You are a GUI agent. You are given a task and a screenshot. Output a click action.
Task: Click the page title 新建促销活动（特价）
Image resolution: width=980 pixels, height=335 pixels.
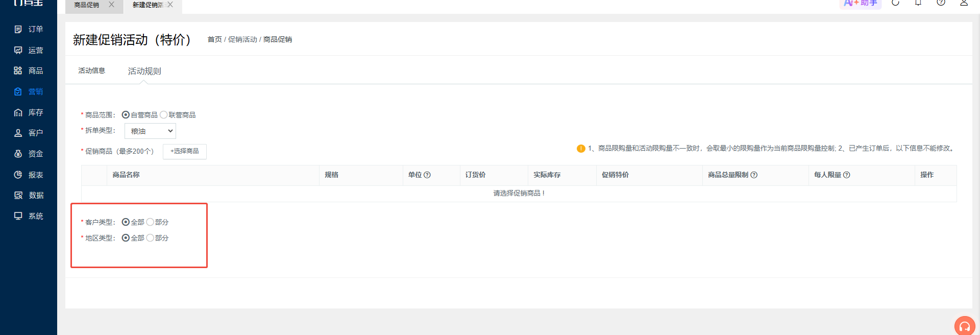132,40
